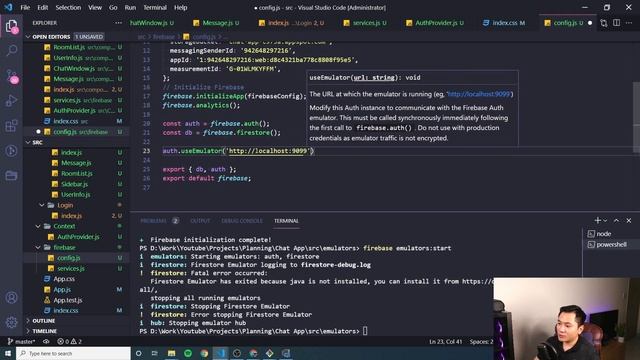Open App.css in the file tree
The image size is (640, 360).
click(64, 279)
